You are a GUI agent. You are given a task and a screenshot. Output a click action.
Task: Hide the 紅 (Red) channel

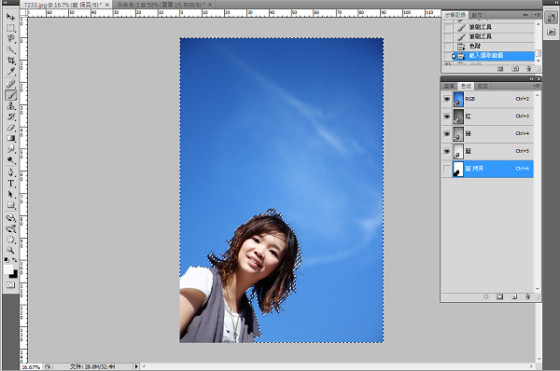447,116
